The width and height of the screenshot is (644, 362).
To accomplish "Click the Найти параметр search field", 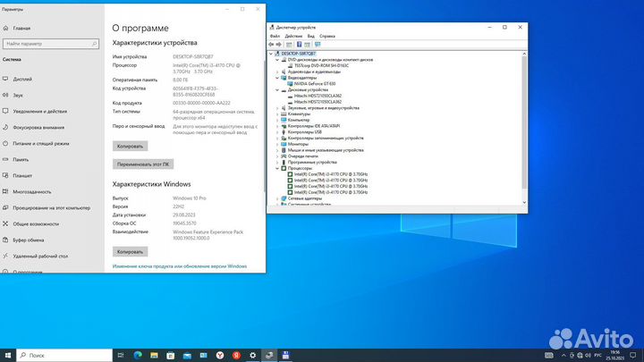I will [51, 44].
